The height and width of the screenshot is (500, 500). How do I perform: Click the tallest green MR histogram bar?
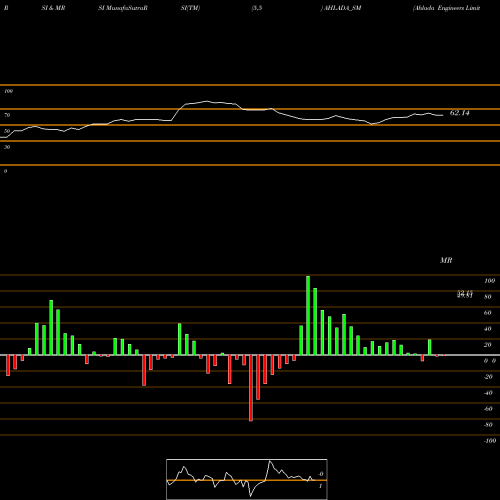[x=308, y=315]
